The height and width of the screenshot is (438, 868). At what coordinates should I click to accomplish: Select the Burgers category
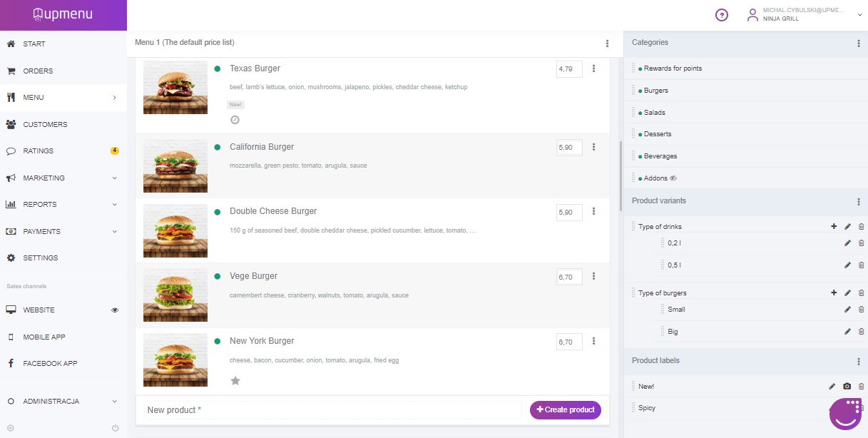(655, 91)
